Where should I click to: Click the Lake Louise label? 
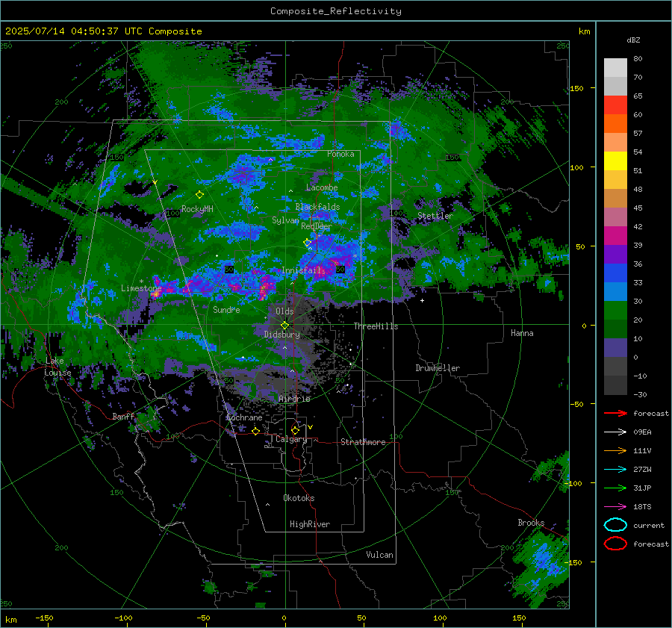point(57,367)
